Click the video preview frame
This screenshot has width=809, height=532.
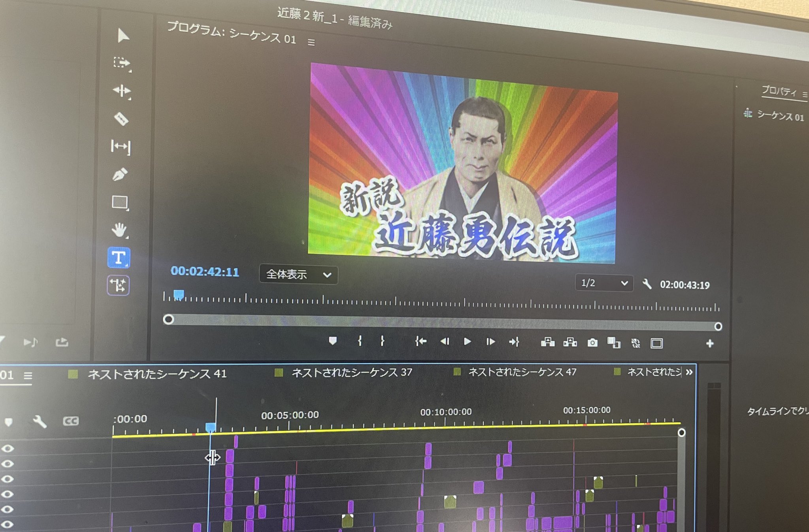pyautogui.click(x=462, y=163)
